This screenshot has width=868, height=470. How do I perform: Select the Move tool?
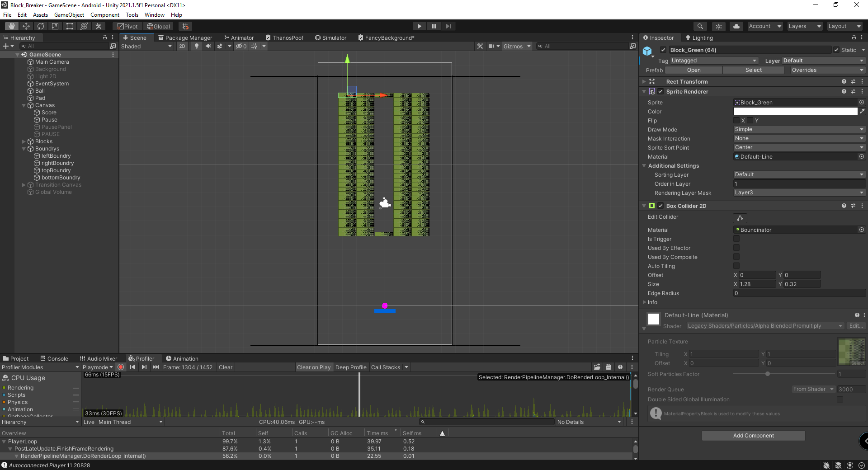click(26, 26)
